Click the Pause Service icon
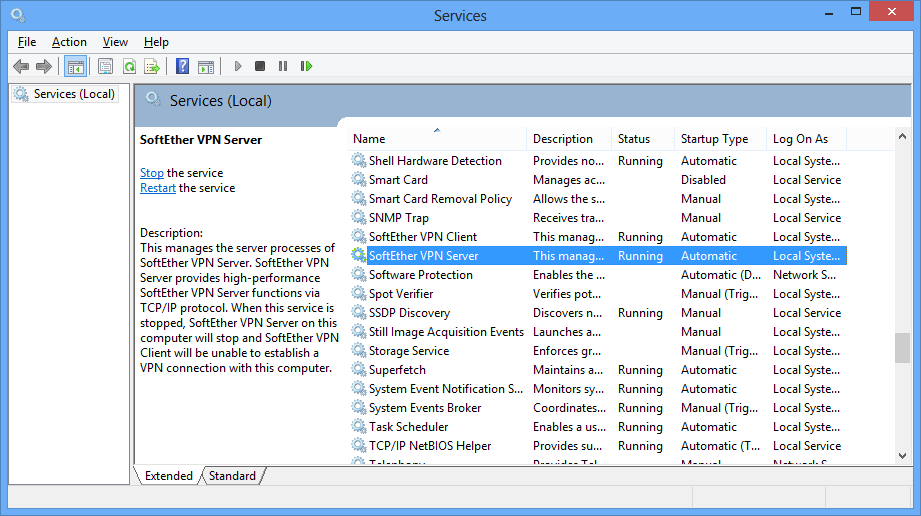 click(283, 66)
